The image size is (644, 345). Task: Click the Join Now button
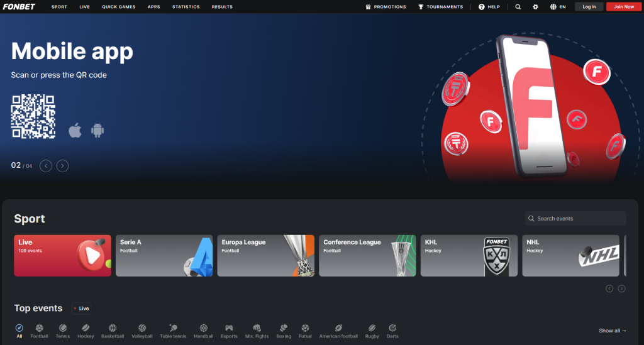tap(624, 7)
